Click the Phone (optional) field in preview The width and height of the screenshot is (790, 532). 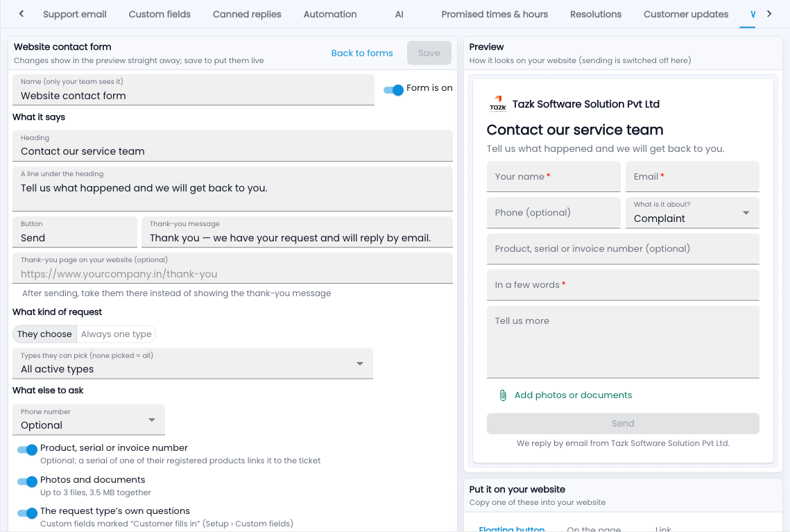[x=553, y=213]
